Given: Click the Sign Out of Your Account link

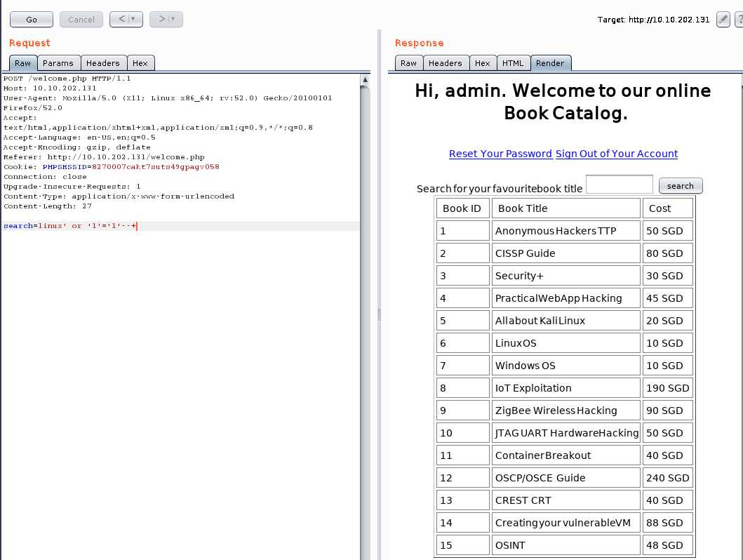Looking at the screenshot, I should click(617, 154).
